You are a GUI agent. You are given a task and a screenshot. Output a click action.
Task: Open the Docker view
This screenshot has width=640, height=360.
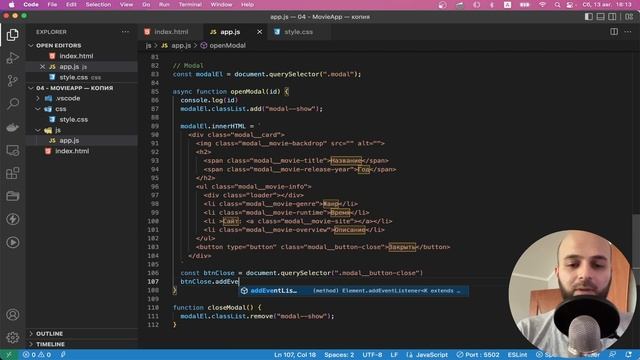(13, 127)
